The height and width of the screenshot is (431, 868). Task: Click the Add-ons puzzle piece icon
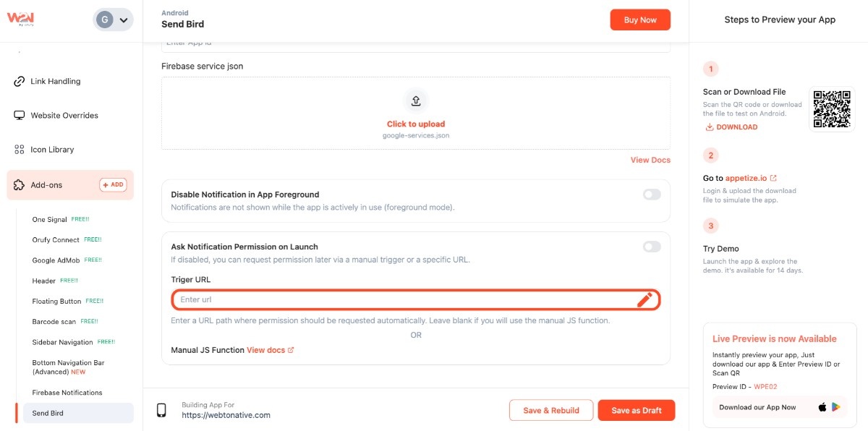coord(20,185)
